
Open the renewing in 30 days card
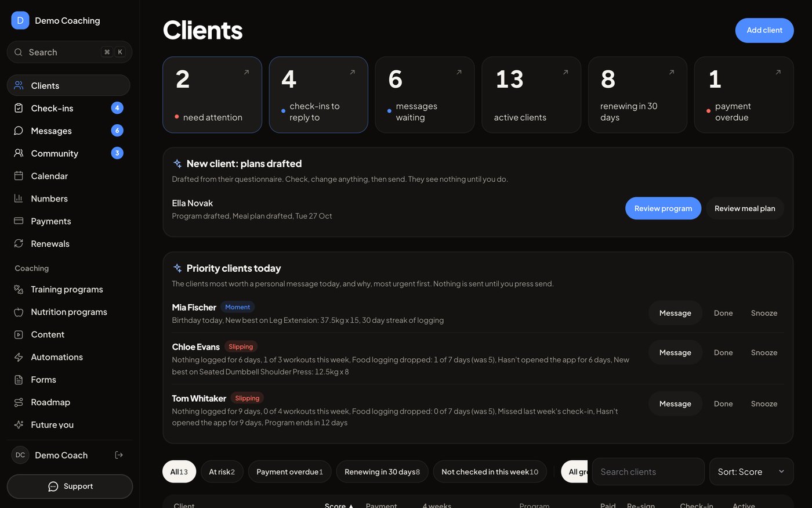click(x=637, y=95)
